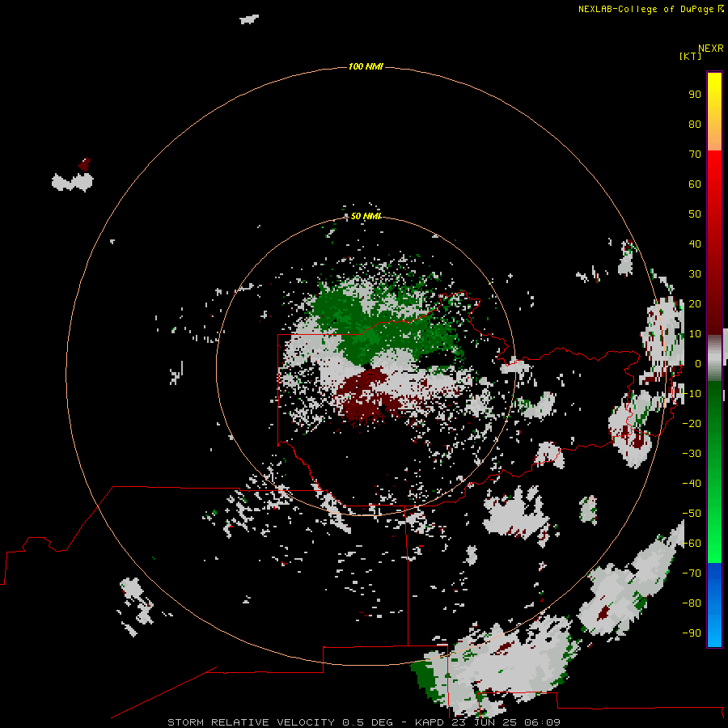Click the -10 value on the velocity scale
The height and width of the screenshot is (728, 728).
tap(692, 394)
